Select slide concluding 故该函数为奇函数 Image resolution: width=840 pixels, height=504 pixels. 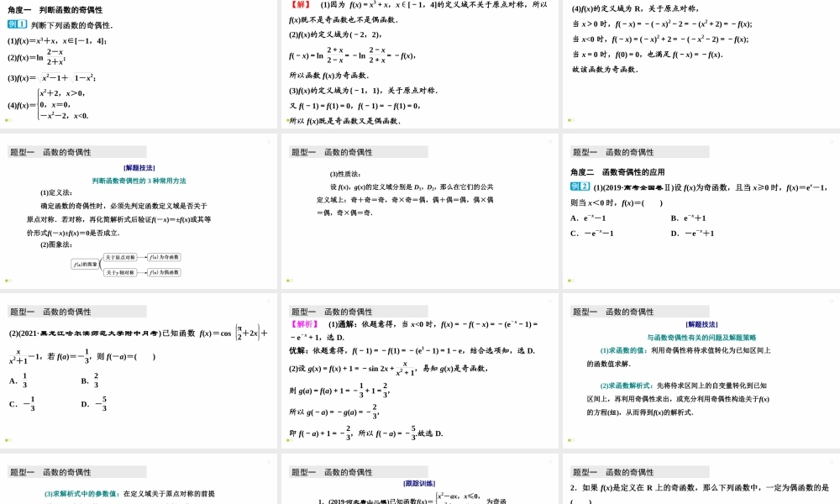click(x=701, y=63)
